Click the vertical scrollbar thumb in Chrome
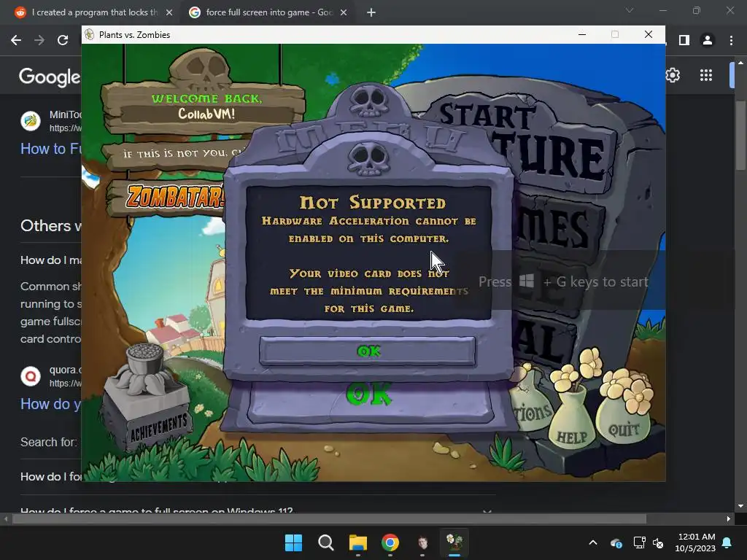The image size is (747, 560). 740,135
